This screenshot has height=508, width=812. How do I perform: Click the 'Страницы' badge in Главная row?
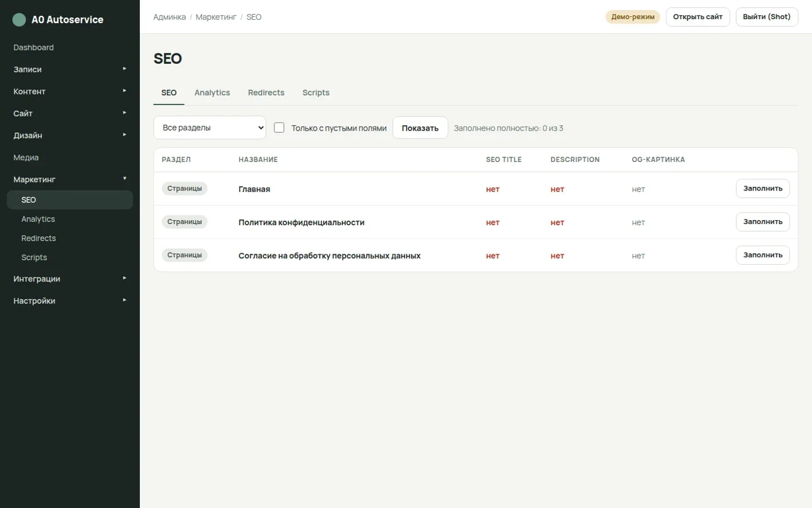pyautogui.click(x=184, y=189)
